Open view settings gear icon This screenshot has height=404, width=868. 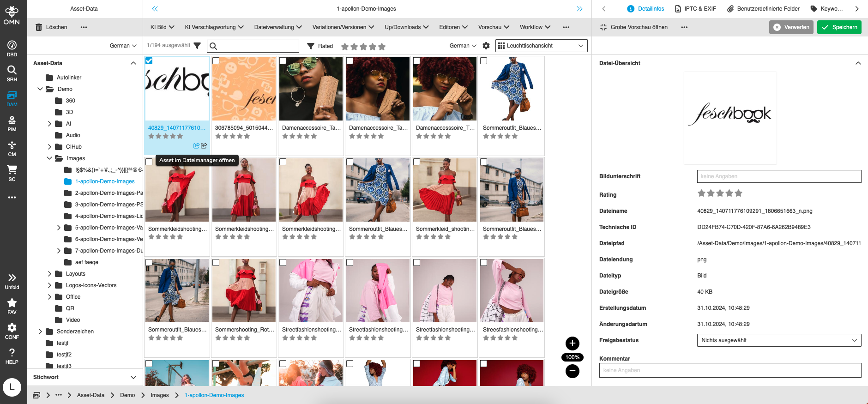[x=486, y=46]
